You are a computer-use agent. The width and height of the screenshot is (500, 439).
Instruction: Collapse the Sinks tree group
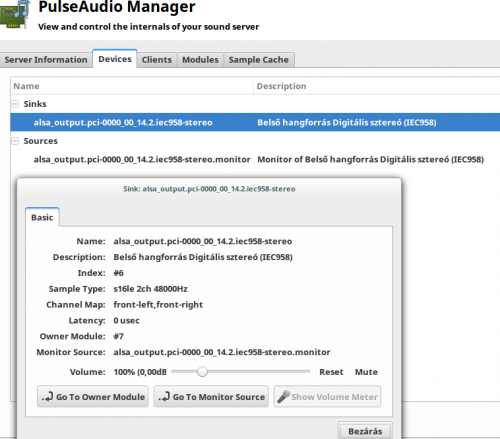[x=15, y=104]
